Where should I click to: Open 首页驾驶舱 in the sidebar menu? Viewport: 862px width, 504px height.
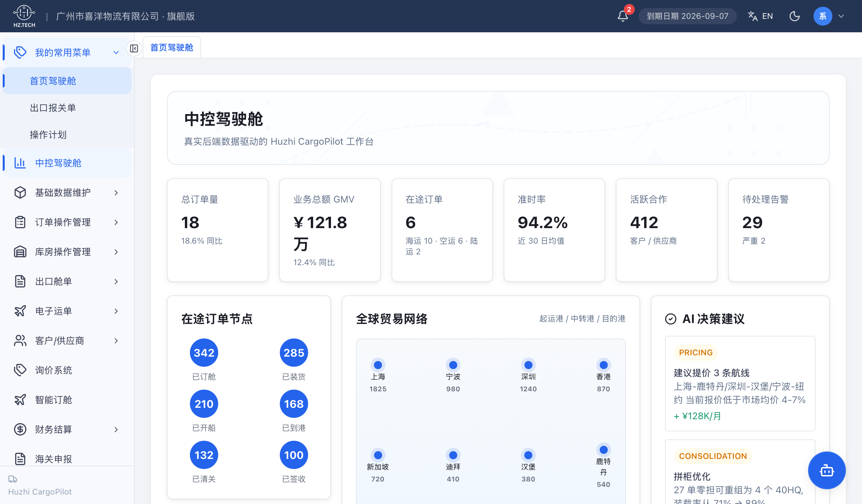67,81
